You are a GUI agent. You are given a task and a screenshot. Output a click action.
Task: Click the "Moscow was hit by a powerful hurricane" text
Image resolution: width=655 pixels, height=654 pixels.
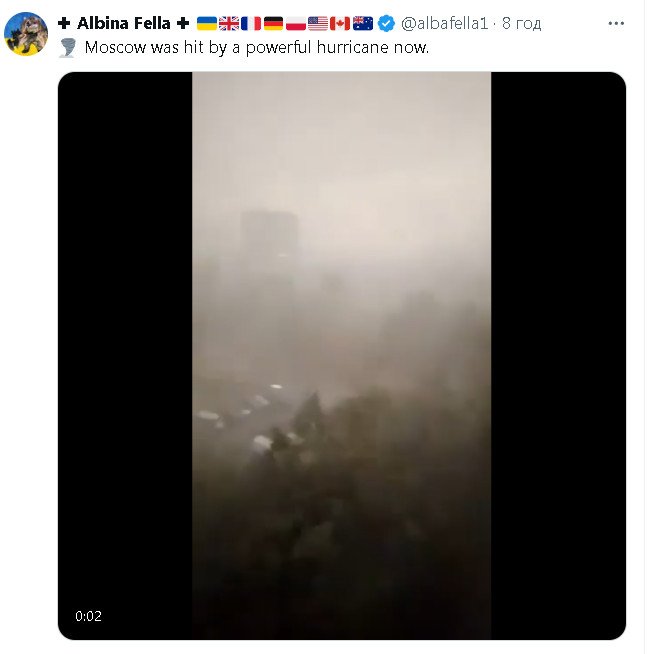click(x=237, y=48)
